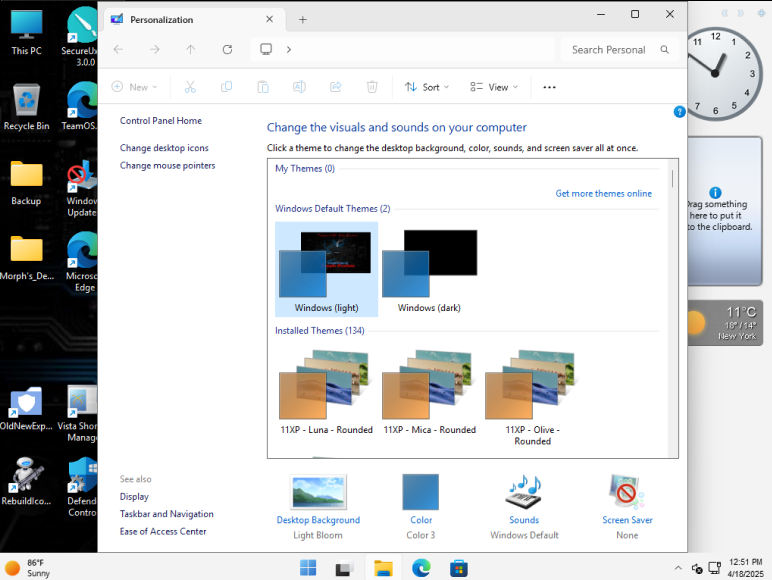Click the Copy icon in toolbar
The width and height of the screenshot is (772, 580).
226,87
